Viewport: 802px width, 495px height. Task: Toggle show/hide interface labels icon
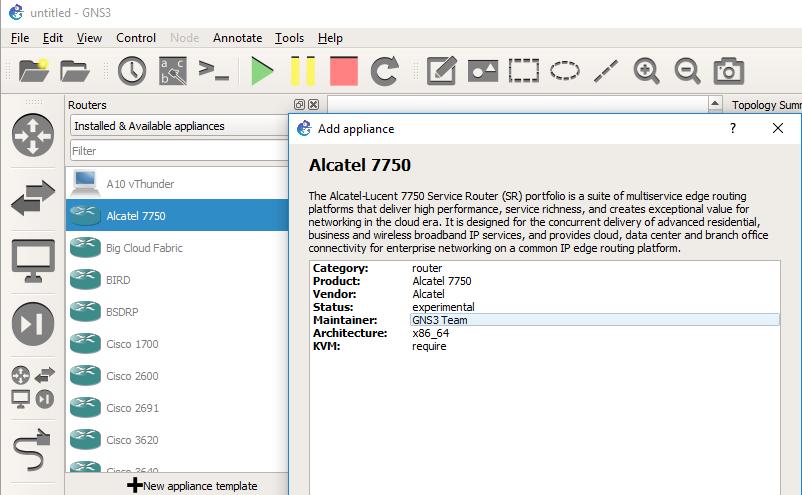(173, 71)
